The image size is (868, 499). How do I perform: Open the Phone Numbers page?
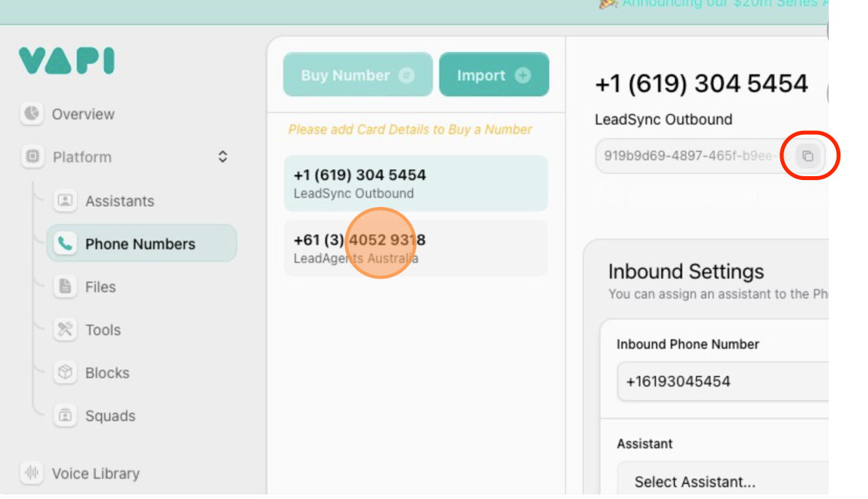141,244
